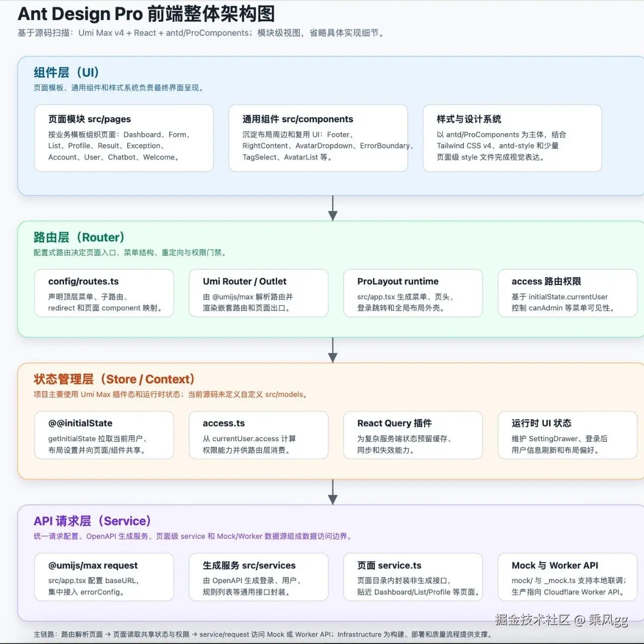
Task: Click description 配置式路由决定页面入口
Action: pyautogui.click(x=131, y=253)
